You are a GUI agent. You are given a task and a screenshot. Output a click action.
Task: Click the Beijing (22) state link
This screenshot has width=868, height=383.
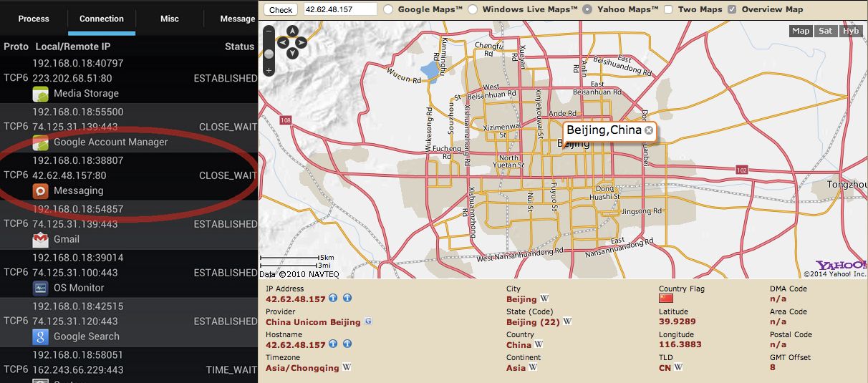click(x=533, y=322)
